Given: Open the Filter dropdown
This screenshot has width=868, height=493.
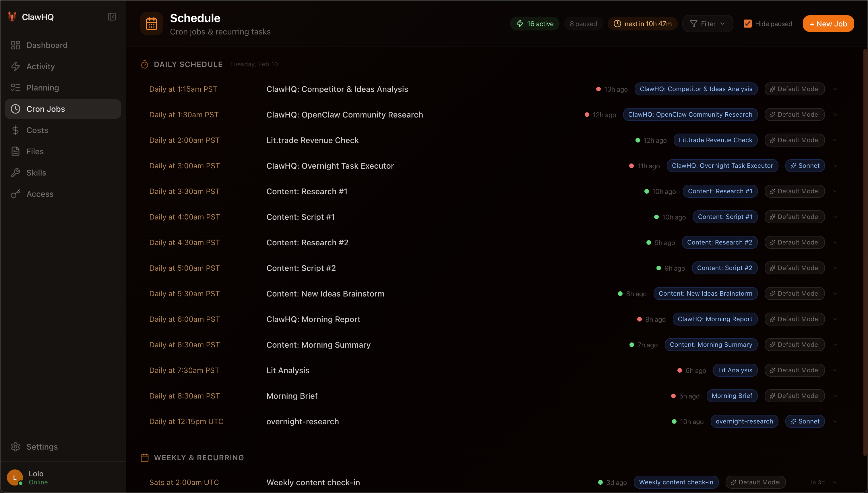Looking at the screenshot, I should coord(708,23).
